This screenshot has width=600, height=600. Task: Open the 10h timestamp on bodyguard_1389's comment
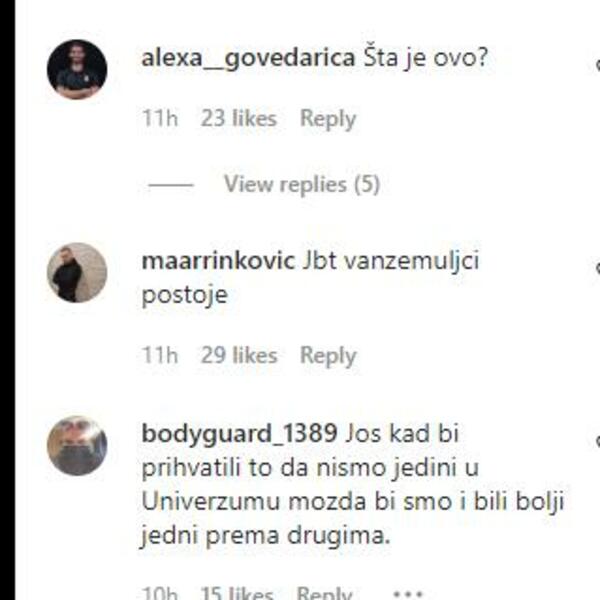pos(160,592)
